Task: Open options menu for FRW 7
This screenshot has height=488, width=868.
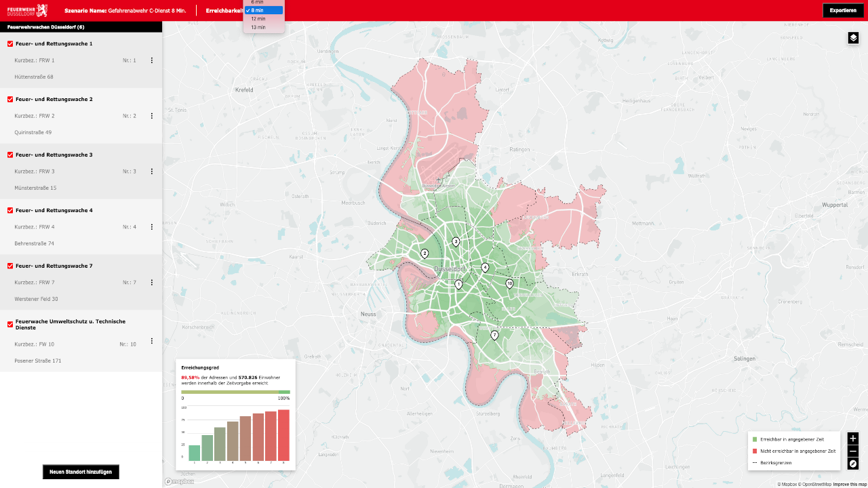Action: [x=151, y=283]
